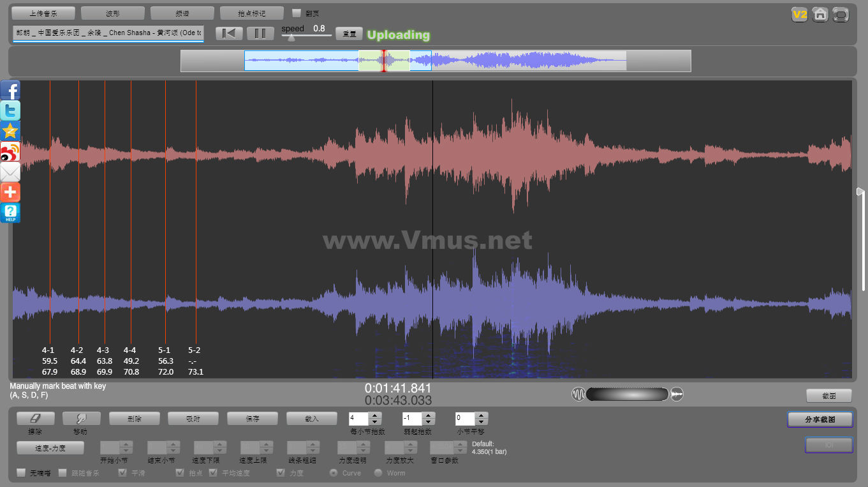Go to the home page icon
868x487 pixels.
point(820,14)
